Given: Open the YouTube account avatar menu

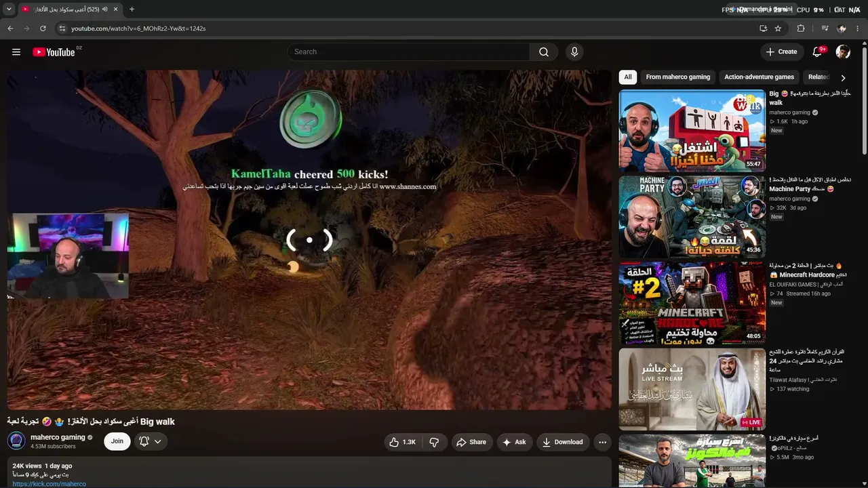Looking at the screenshot, I should [x=843, y=52].
